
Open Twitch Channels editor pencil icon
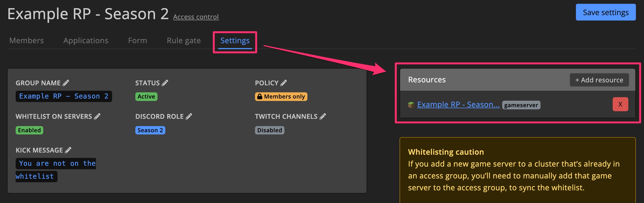(x=323, y=116)
